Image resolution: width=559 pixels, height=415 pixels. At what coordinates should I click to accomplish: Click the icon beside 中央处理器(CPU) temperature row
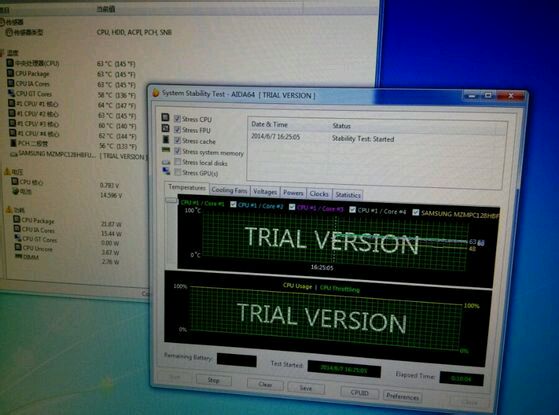click(10, 63)
